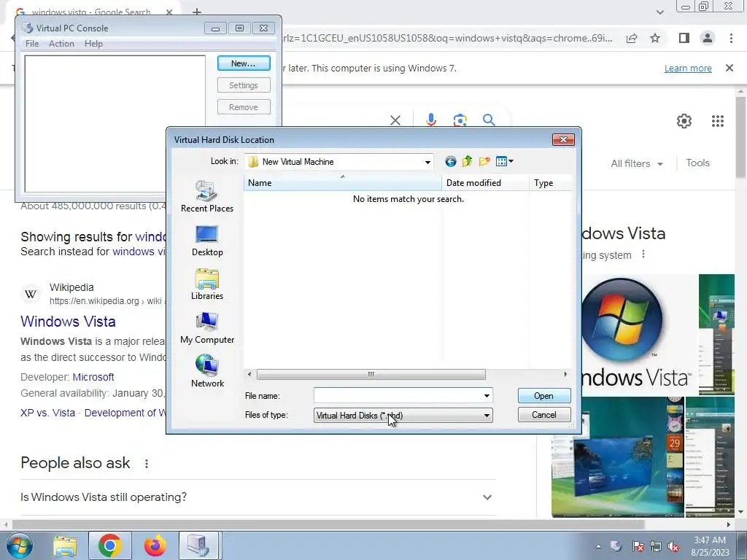Open Chrome tab search chevron
Screen dimensions: 747x560
[659, 12]
